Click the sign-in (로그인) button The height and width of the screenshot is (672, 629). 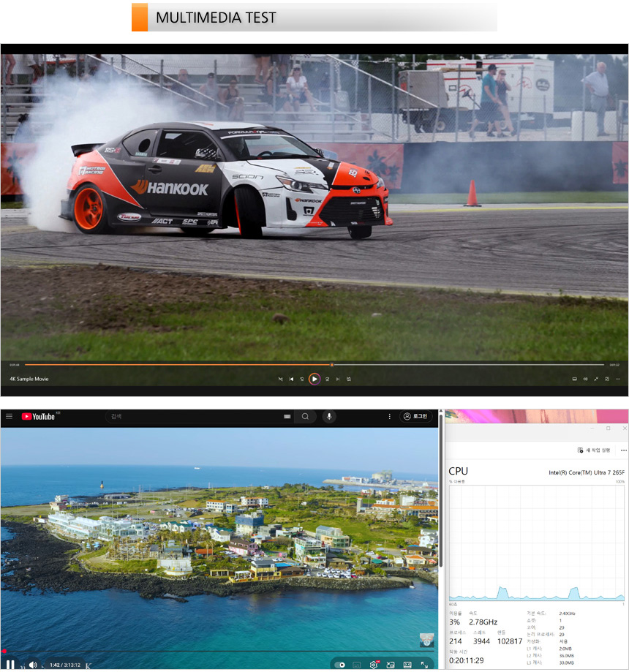(x=415, y=416)
